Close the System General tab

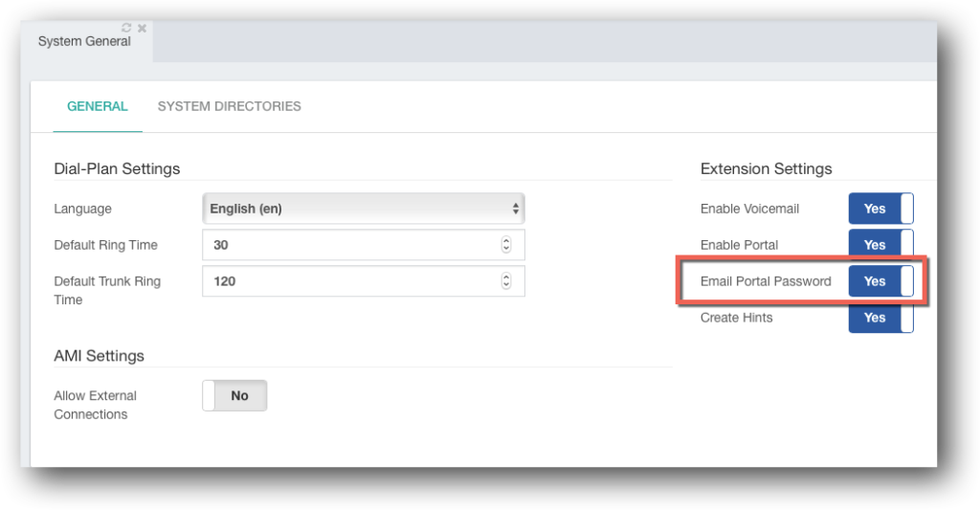point(142,28)
